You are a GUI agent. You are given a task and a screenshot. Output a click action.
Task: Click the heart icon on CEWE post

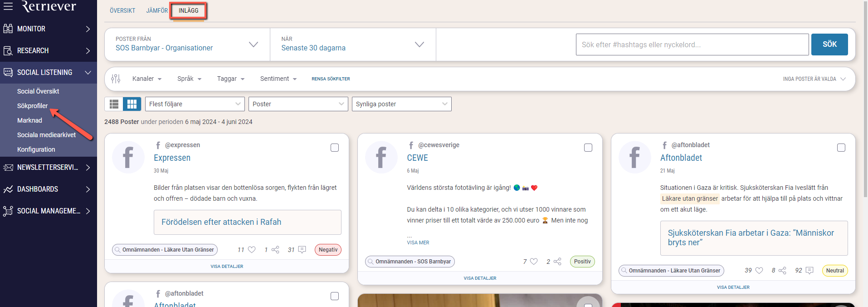tap(534, 261)
